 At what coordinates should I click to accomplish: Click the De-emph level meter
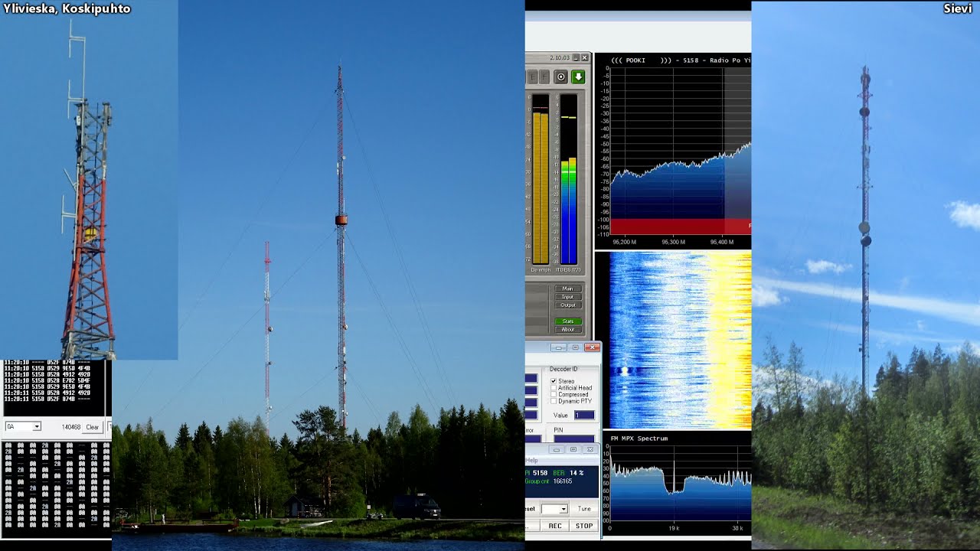541,180
